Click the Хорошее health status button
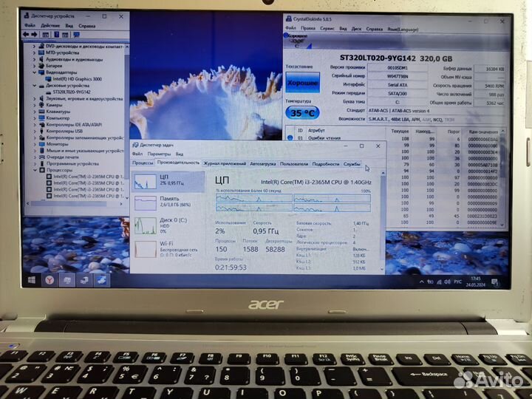Image resolution: width=532 pixels, height=399 pixels. 303,83
